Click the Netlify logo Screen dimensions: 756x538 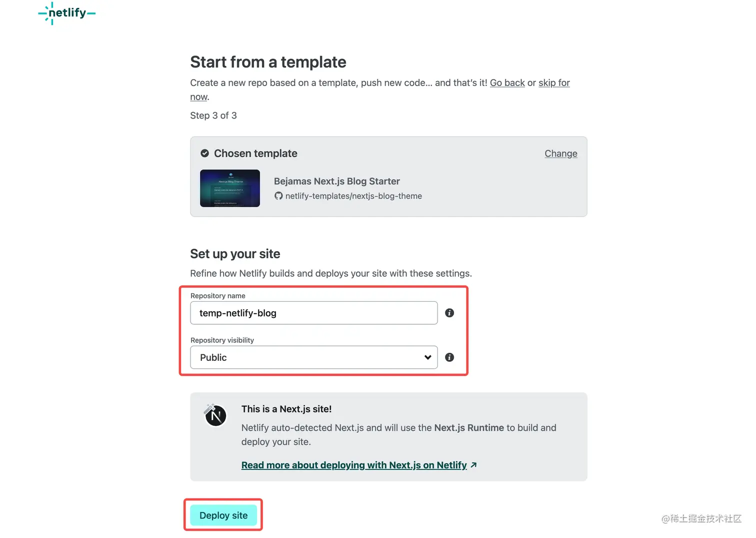pyautogui.click(x=67, y=13)
